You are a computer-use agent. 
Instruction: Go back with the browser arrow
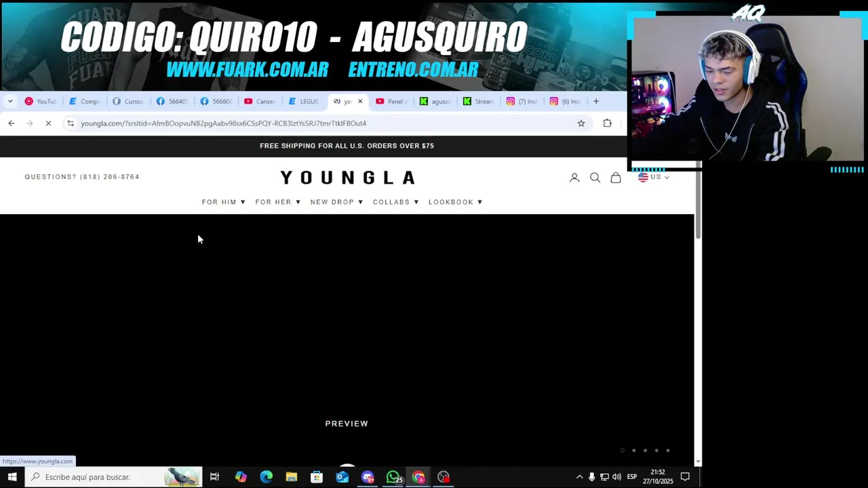click(11, 123)
